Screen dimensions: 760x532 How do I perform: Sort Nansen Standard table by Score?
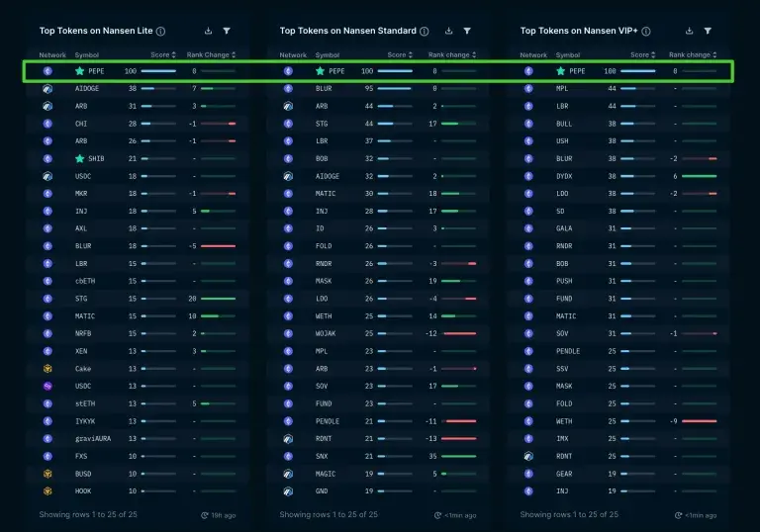[400, 54]
